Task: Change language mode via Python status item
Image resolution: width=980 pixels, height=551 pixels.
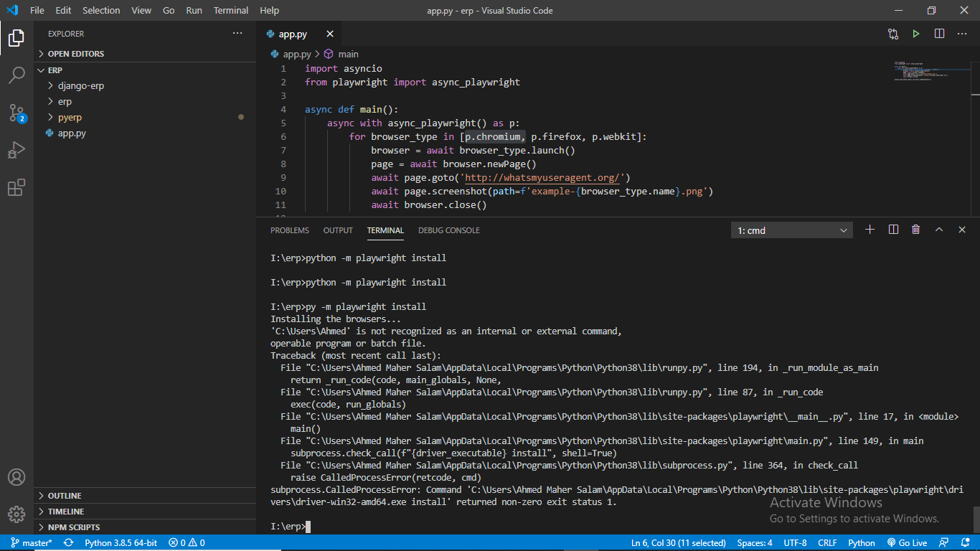Action: coord(862,543)
